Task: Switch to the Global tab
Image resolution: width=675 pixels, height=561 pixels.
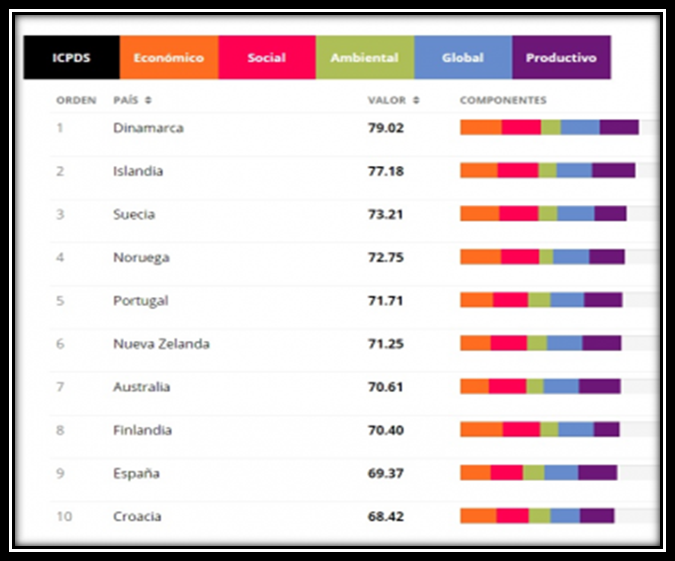Action: point(462,58)
